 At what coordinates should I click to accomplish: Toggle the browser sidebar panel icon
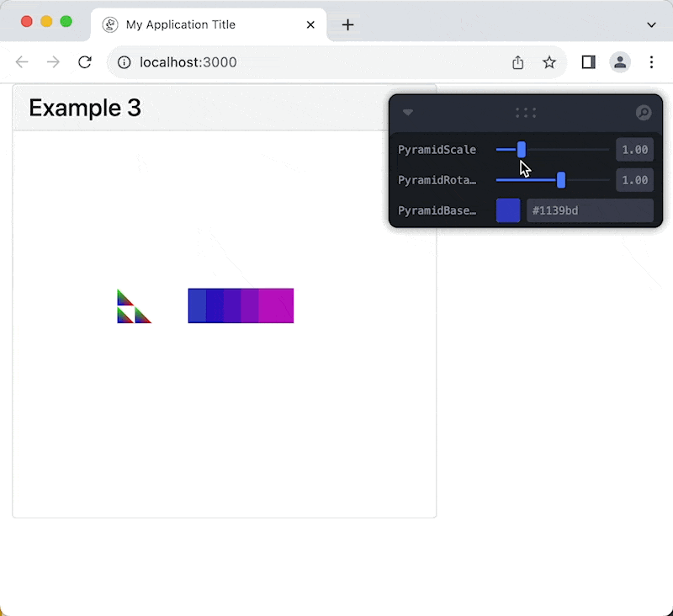pyautogui.click(x=588, y=61)
